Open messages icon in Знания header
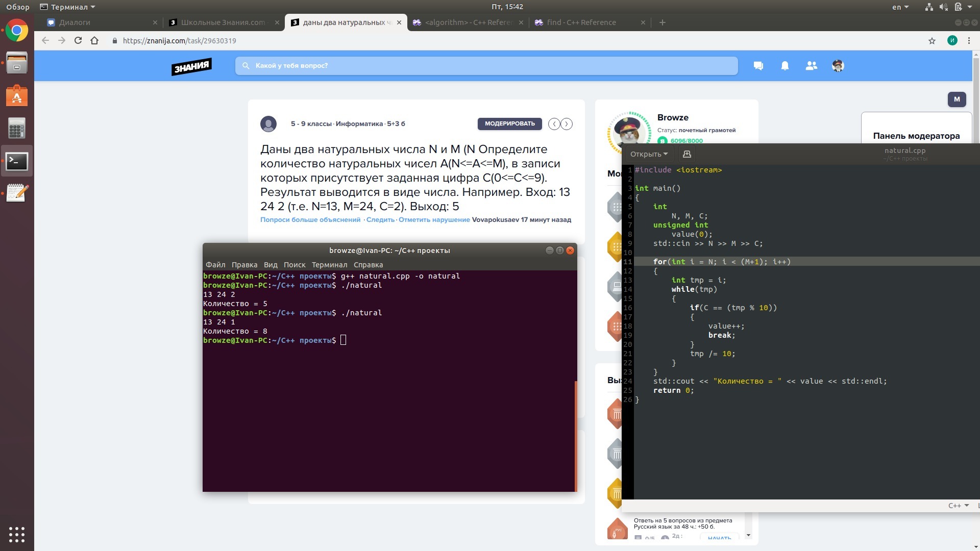Image resolution: width=980 pixels, height=551 pixels. 758,66
